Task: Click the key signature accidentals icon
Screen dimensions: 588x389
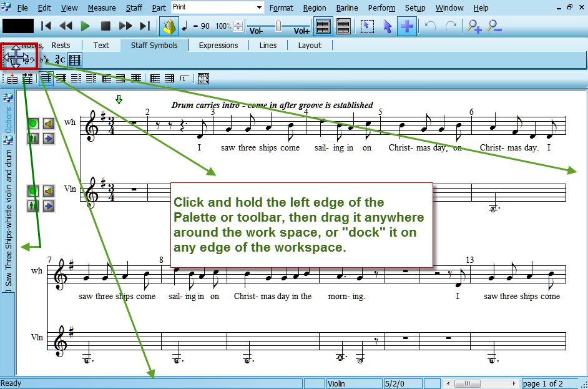Action: tap(45, 60)
